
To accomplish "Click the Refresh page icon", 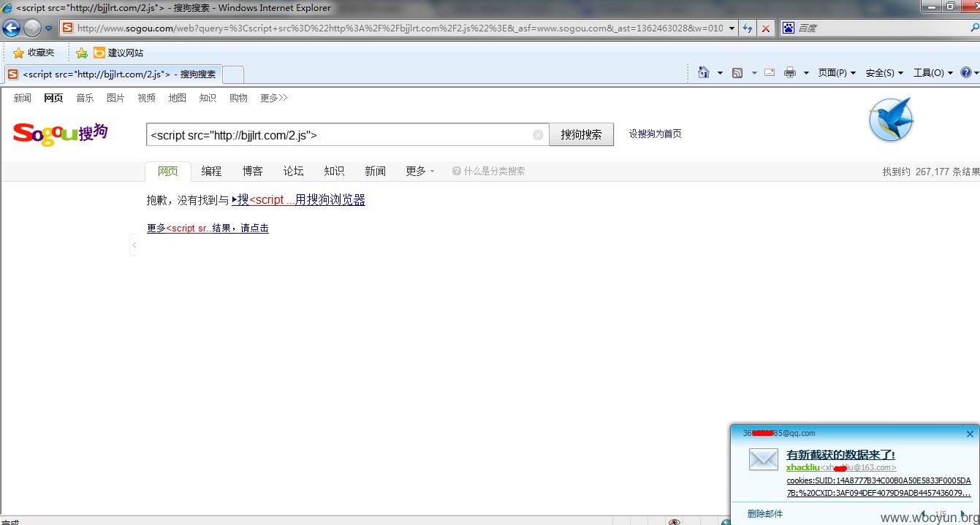I will coord(748,28).
